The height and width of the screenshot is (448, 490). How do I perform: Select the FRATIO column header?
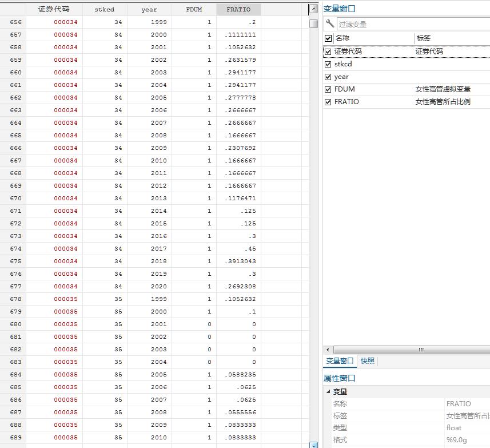pos(239,9)
